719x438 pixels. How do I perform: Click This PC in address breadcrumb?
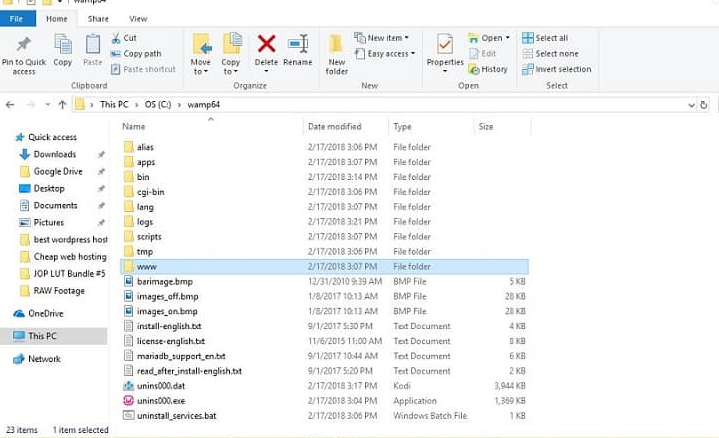pyautogui.click(x=114, y=105)
